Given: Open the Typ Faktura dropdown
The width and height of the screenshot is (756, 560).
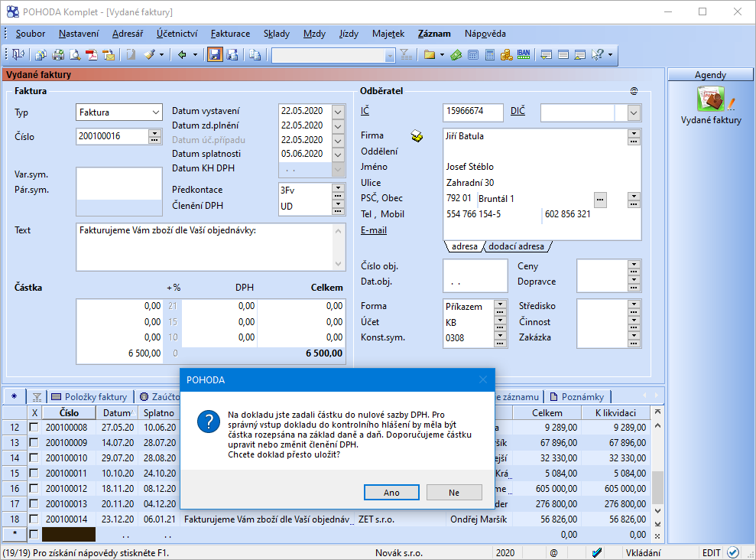Looking at the screenshot, I should click(156, 112).
